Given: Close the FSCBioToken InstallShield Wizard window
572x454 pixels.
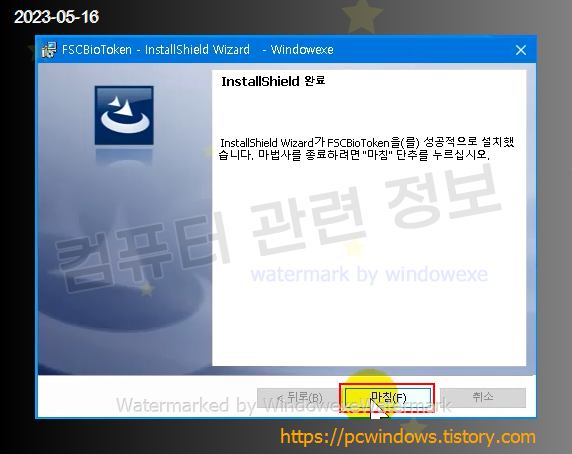Looking at the screenshot, I should pos(521,50).
